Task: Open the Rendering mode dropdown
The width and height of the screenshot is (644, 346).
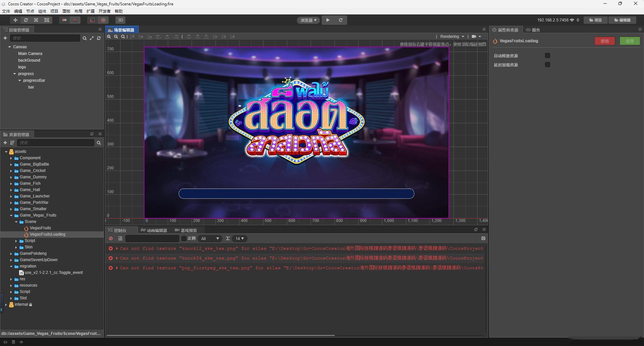Action: pos(452,37)
